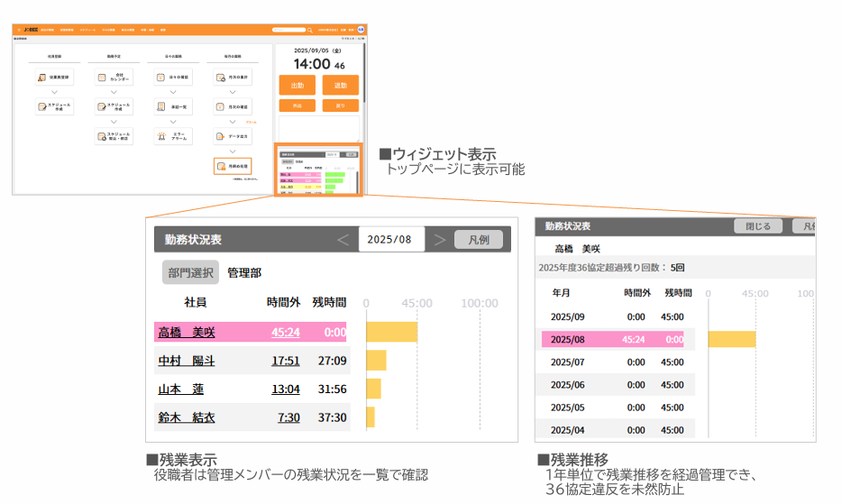842x504 pixels.
Task: Open the 従業員登録 tile
Action: pyautogui.click(x=55, y=78)
